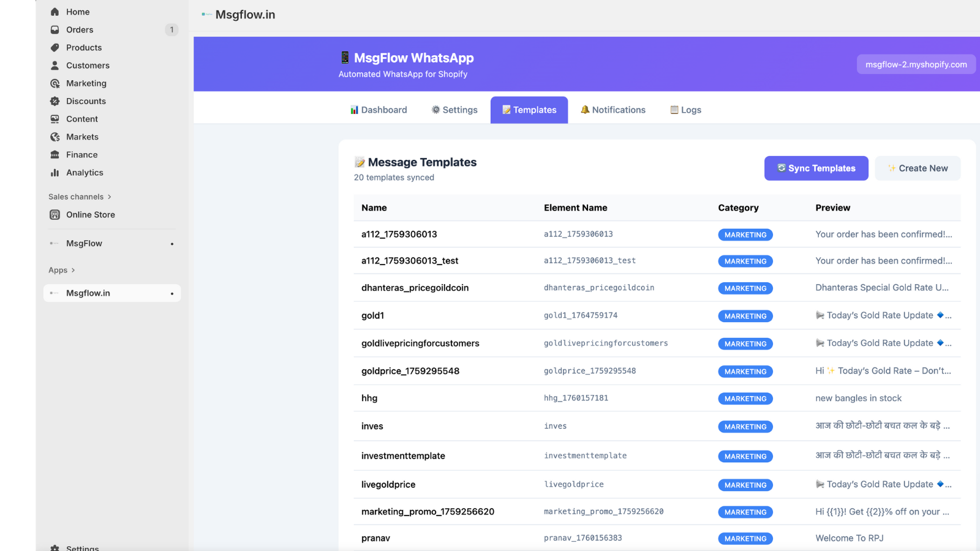Click the Home icon in sidebar
Screen dimensions: 980x551
point(55,12)
